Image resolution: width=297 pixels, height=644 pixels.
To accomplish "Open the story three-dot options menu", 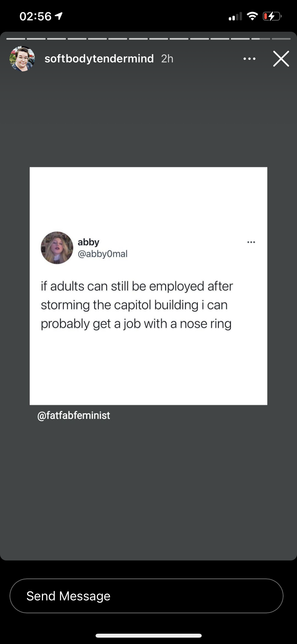I will [x=249, y=59].
